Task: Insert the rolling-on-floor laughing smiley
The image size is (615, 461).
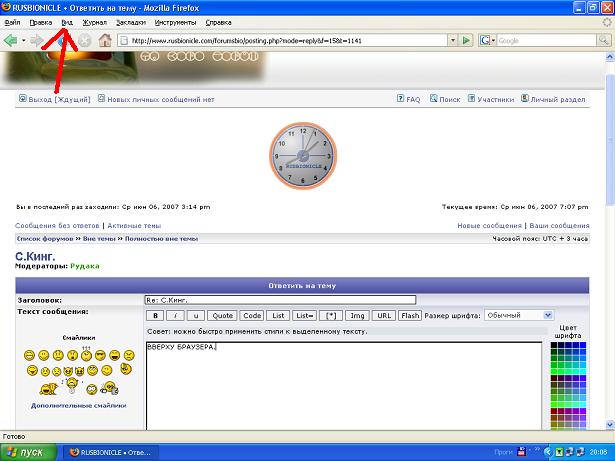Action: point(49,389)
